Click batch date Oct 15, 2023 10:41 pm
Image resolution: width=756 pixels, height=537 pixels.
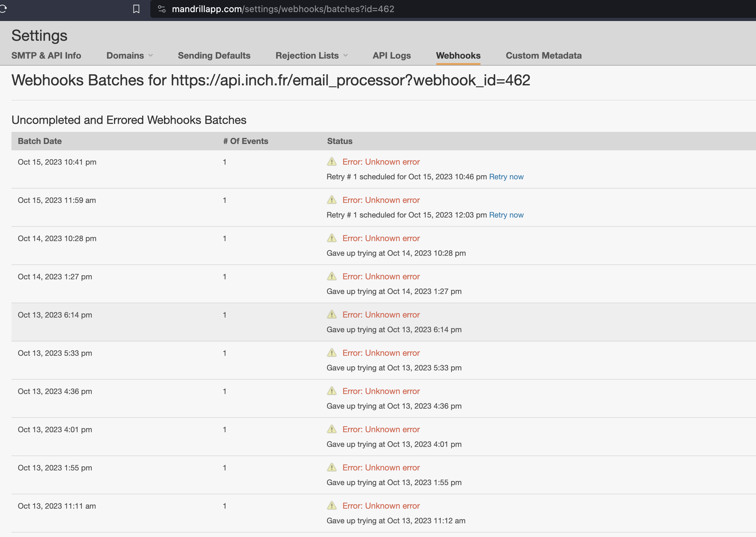tap(57, 162)
